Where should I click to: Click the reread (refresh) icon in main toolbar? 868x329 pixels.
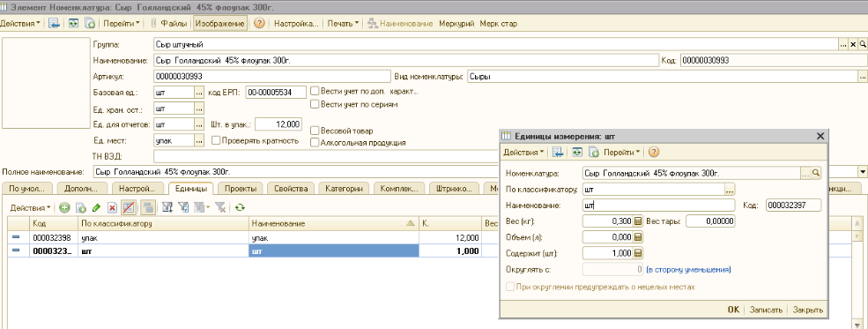click(74, 24)
